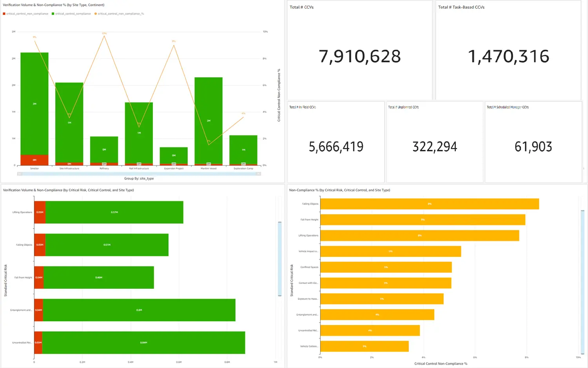Click the Vehicle Collisio... orange bar
The image size is (588, 368).
[364, 346]
